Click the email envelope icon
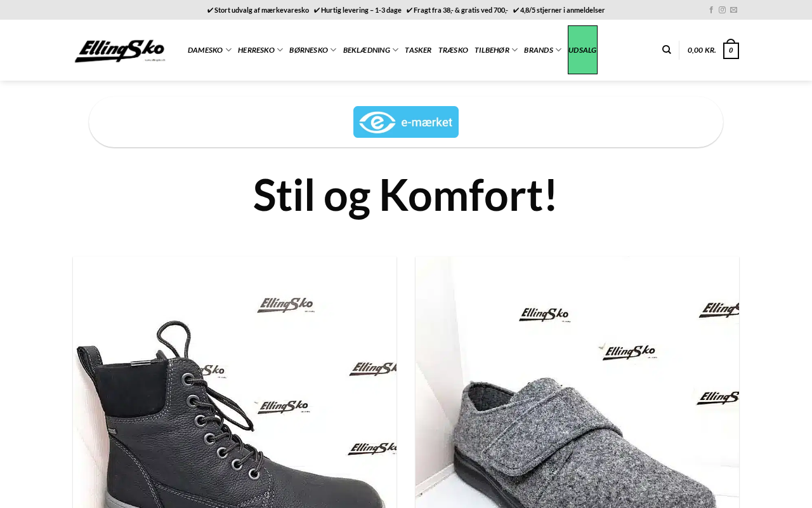 (733, 10)
